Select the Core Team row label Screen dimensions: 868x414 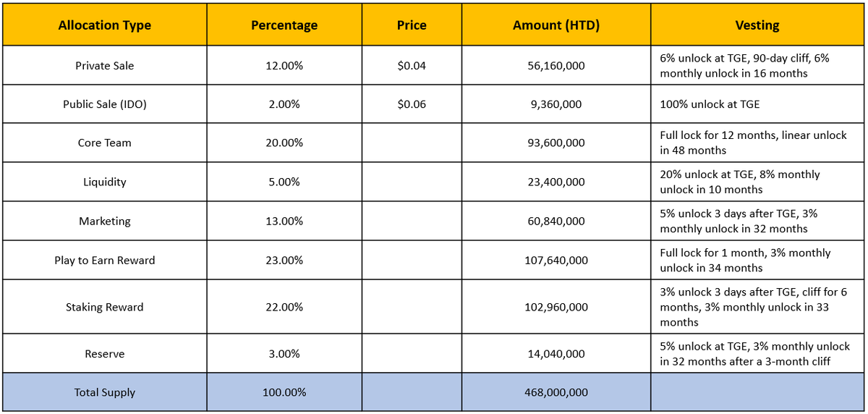(104, 143)
